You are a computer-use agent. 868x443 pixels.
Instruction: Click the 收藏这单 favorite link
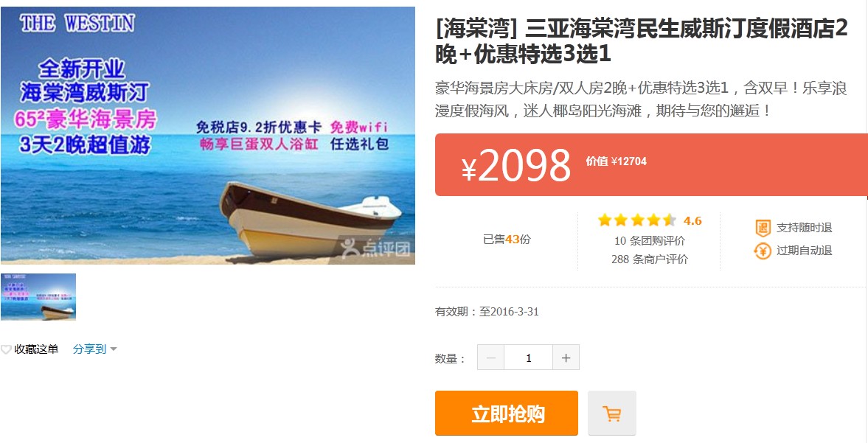pos(36,349)
